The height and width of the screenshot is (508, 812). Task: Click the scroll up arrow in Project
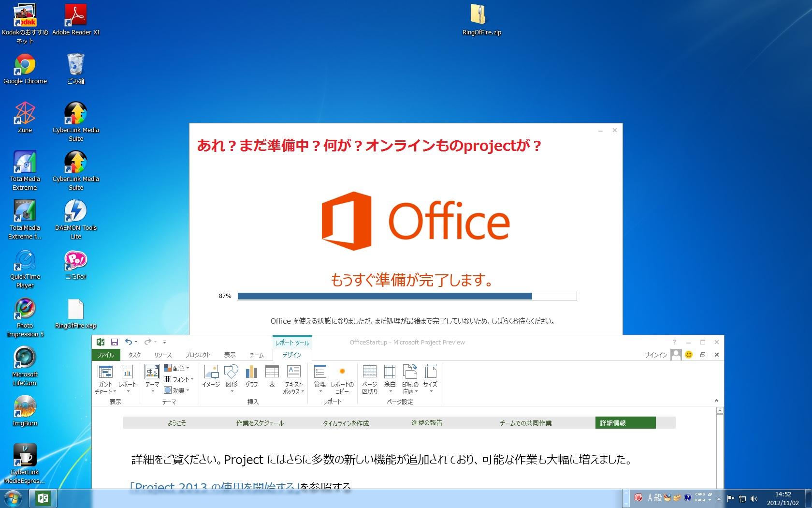pyautogui.click(x=720, y=411)
